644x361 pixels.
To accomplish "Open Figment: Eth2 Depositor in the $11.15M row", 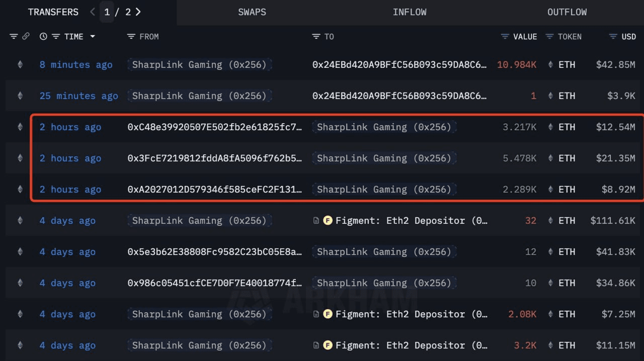I will click(412, 345).
